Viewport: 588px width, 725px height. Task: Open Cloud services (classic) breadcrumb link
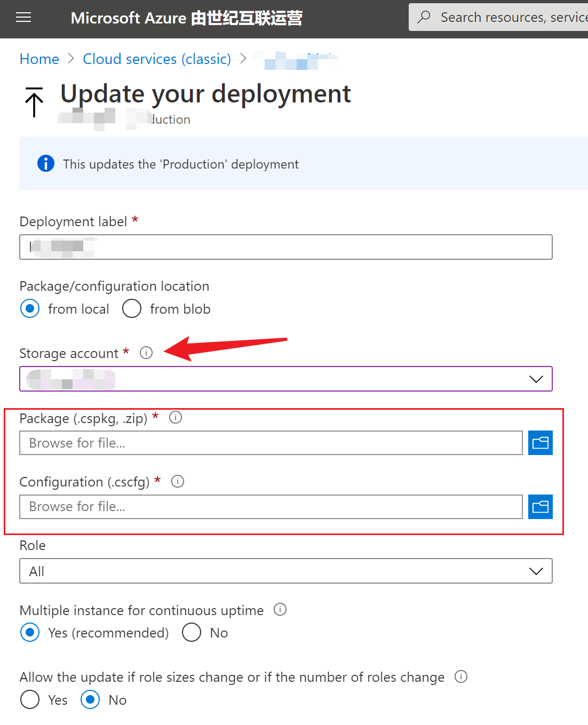pos(157,59)
